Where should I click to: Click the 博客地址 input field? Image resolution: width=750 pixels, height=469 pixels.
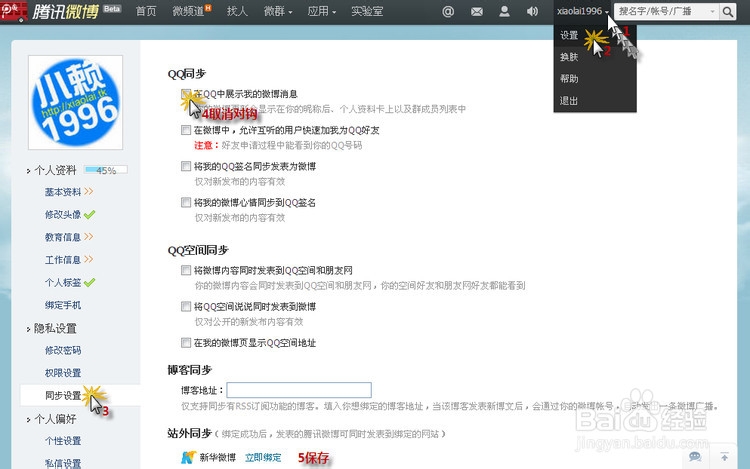[299, 390]
